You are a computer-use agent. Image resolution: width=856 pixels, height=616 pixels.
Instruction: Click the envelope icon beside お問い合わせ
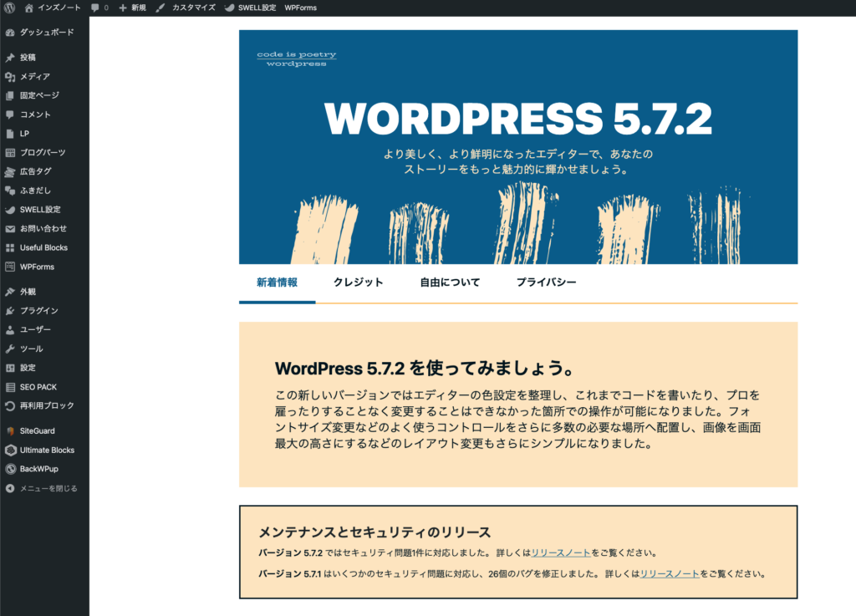(x=10, y=229)
